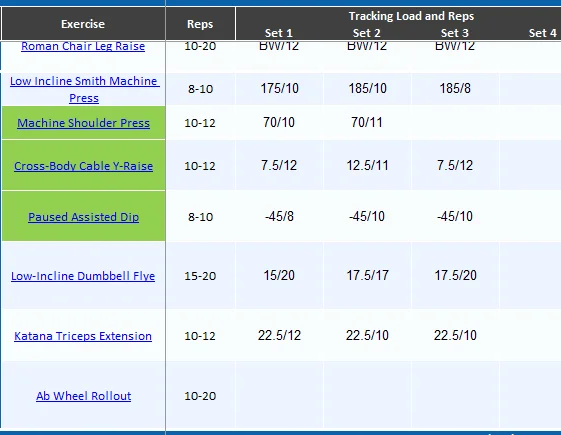
Task: Select empty Set 4 cell for Paused Assisted Dip
Action: tap(531, 216)
